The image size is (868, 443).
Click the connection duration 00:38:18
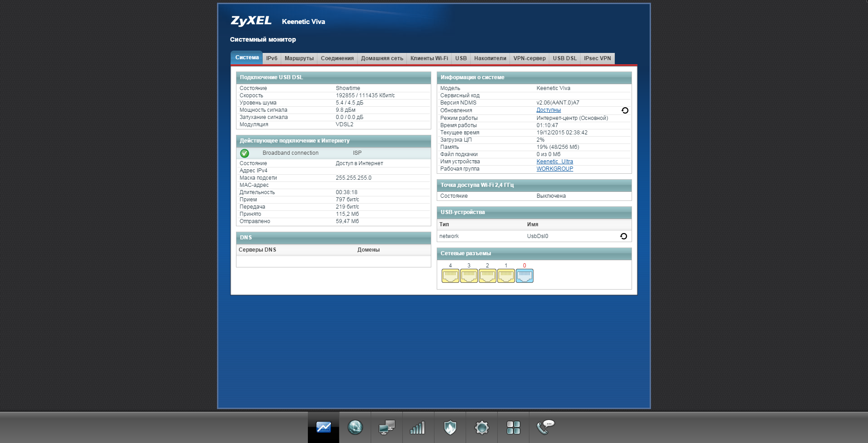point(347,192)
